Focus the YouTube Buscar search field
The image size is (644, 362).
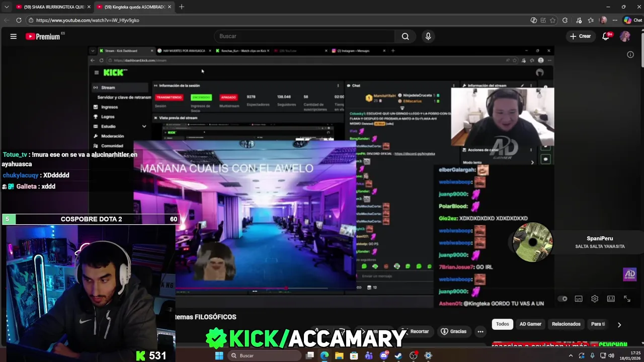(x=305, y=36)
